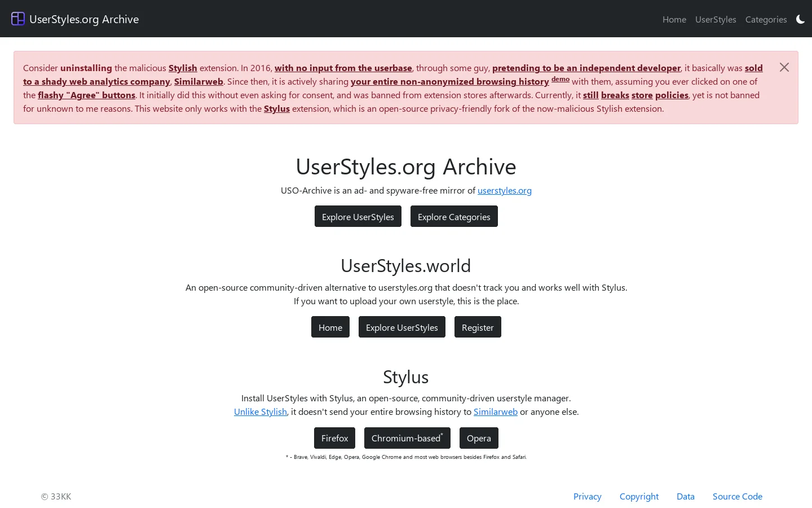
Task: Click the large UserStyles.org Archive heading
Action: click(x=406, y=167)
